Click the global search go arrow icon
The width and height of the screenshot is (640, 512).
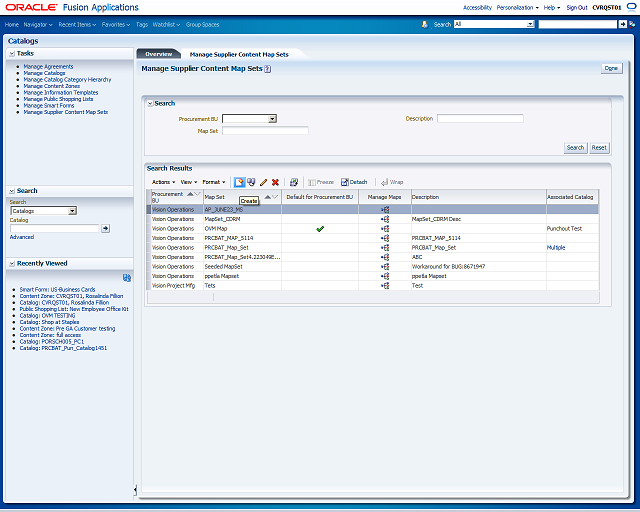tap(622, 24)
